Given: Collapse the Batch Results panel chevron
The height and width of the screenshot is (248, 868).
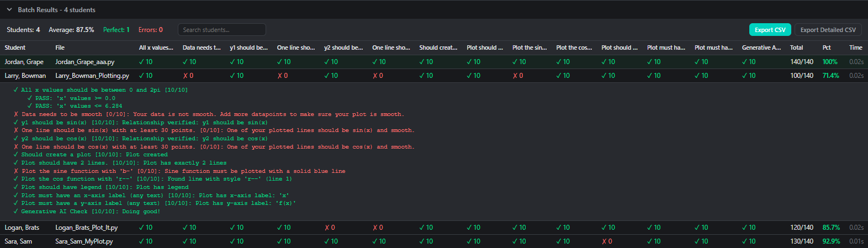Looking at the screenshot, I should click(x=9, y=10).
